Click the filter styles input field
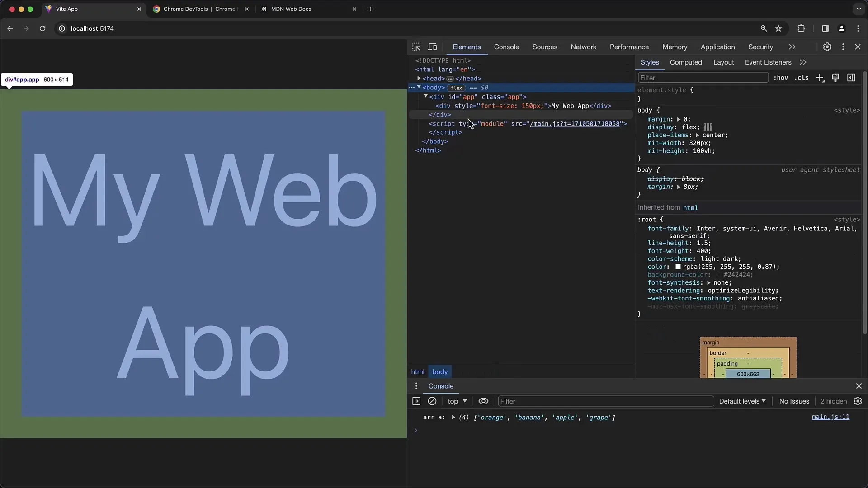868x488 pixels. 702,77
